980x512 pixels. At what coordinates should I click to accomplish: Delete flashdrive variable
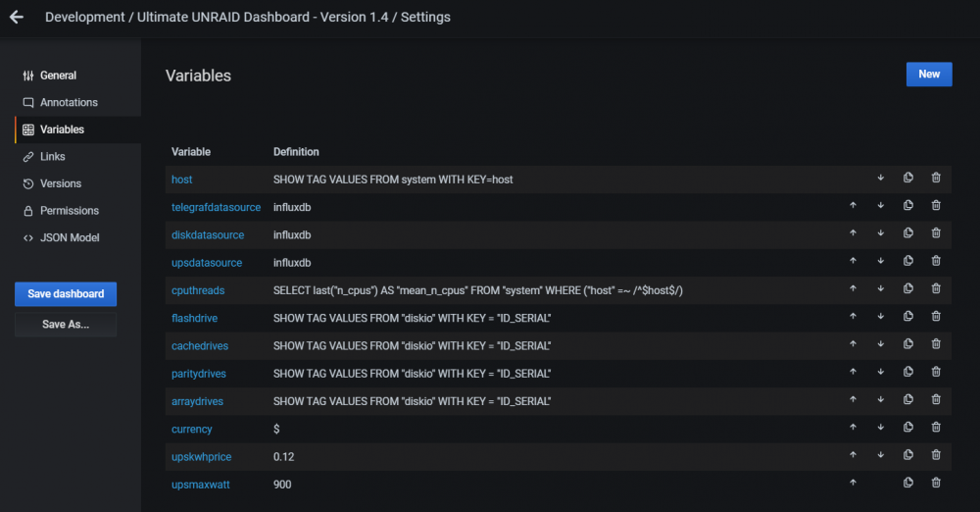pyautogui.click(x=936, y=316)
